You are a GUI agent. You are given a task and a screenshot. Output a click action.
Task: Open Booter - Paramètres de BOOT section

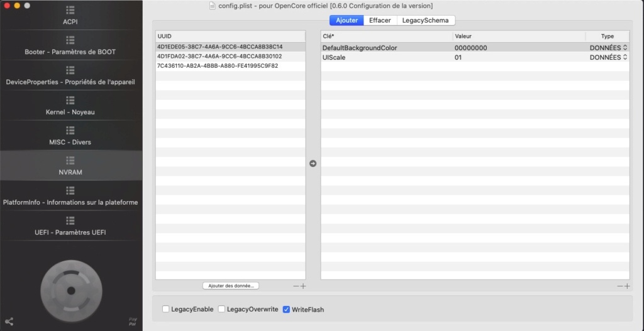[x=70, y=45]
